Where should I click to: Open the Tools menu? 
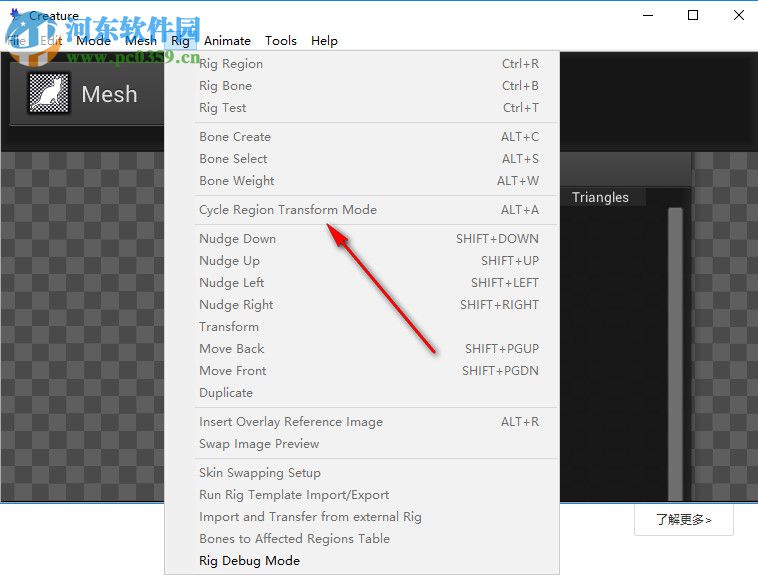click(x=280, y=41)
